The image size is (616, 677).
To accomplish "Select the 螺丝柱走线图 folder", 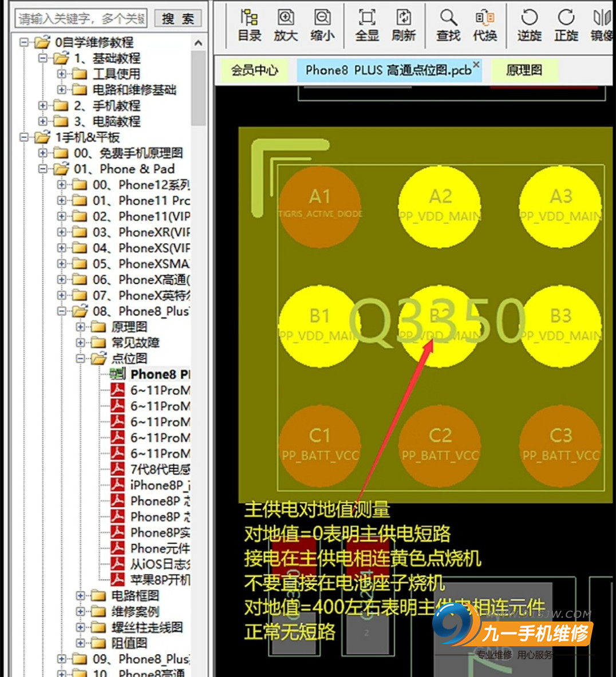I will (137, 627).
